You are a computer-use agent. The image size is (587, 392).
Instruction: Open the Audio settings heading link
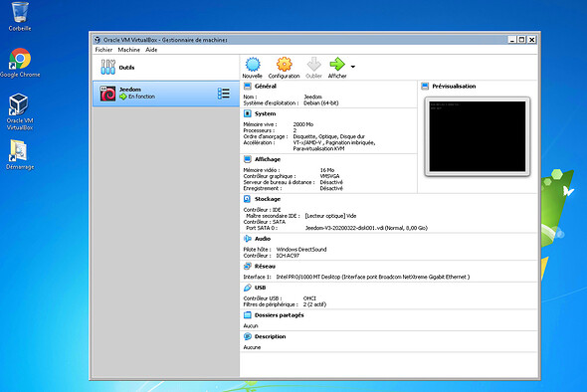pyautogui.click(x=263, y=239)
